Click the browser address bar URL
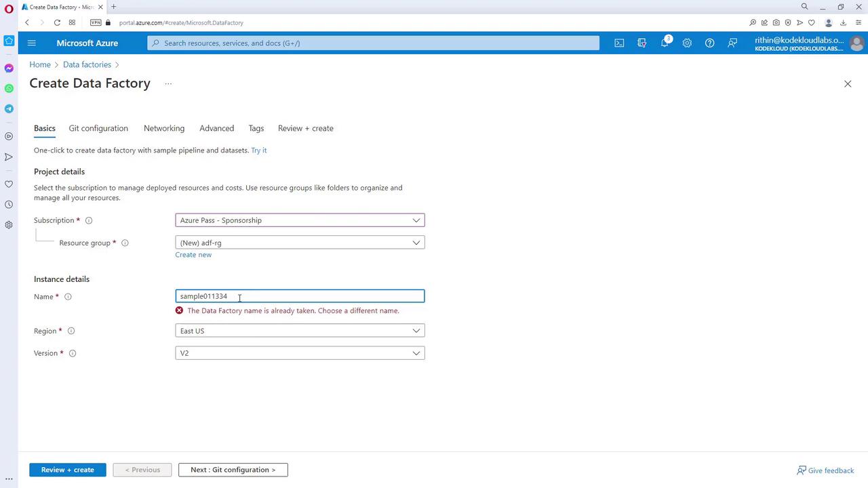 [181, 22]
